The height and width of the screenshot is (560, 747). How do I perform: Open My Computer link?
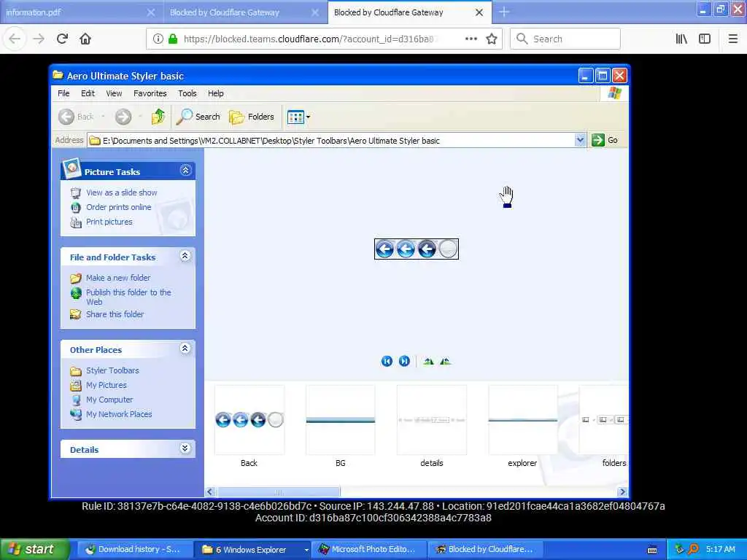[x=109, y=400]
